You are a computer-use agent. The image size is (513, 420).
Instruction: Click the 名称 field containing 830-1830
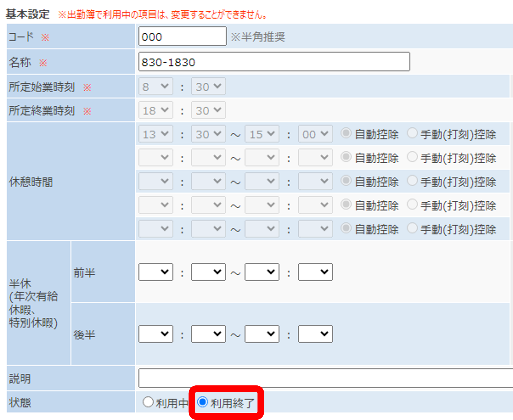point(274,62)
